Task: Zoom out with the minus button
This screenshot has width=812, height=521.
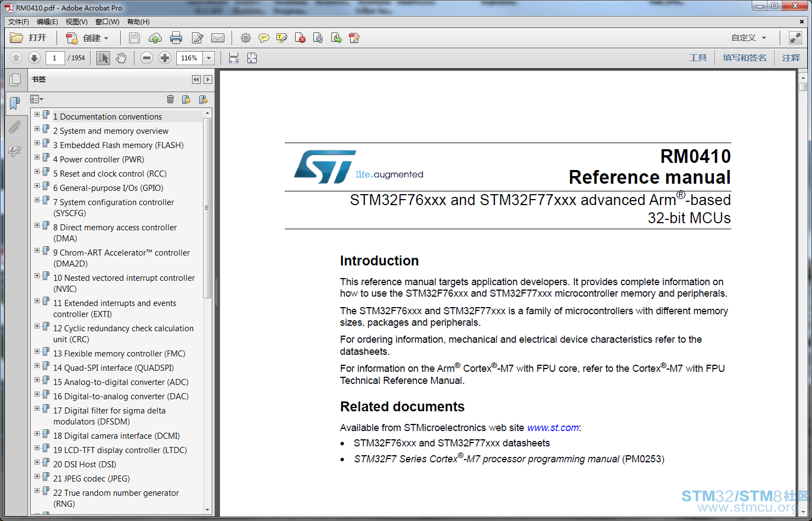Action: (146, 58)
